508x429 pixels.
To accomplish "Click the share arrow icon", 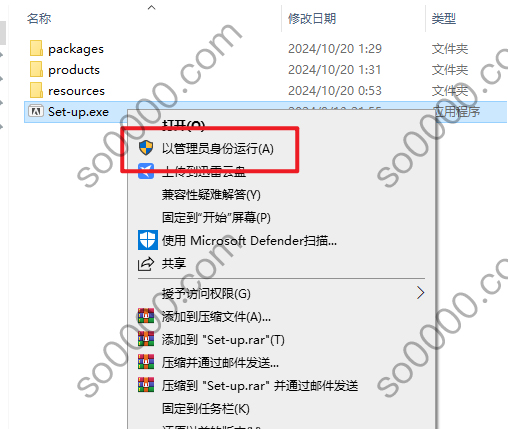I will pos(146,264).
